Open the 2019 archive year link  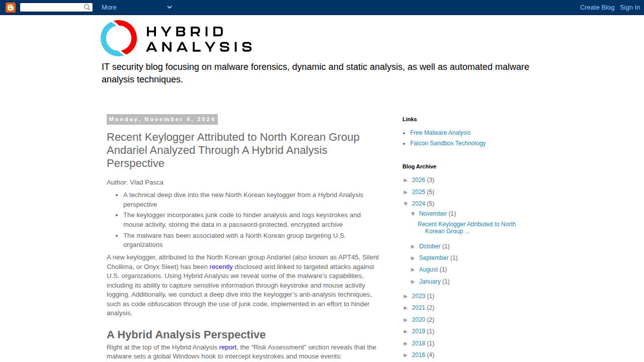coord(419,331)
